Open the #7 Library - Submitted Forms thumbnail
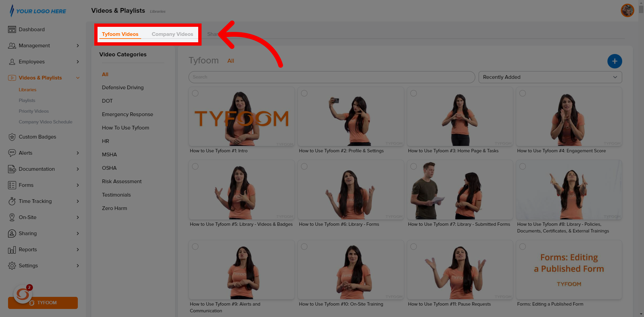 pyautogui.click(x=460, y=190)
